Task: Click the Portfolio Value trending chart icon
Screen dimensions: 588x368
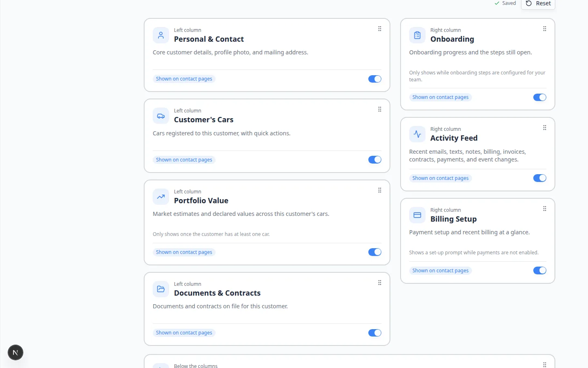Action: tap(161, 197)
